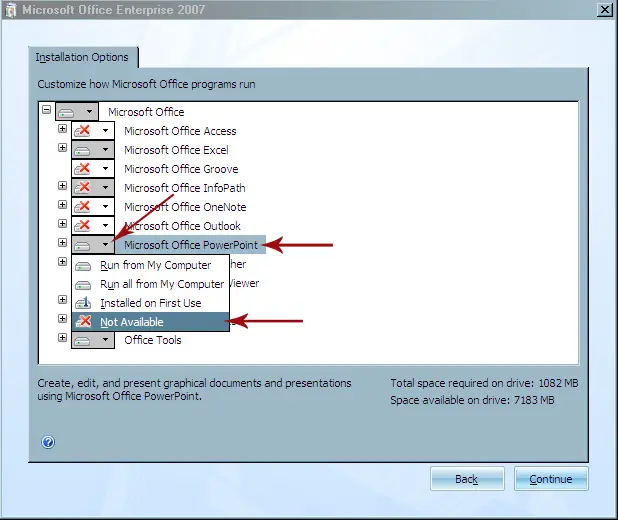Expand the Microsoft Office OneNote node
The image size is (618, 520).
62,204
